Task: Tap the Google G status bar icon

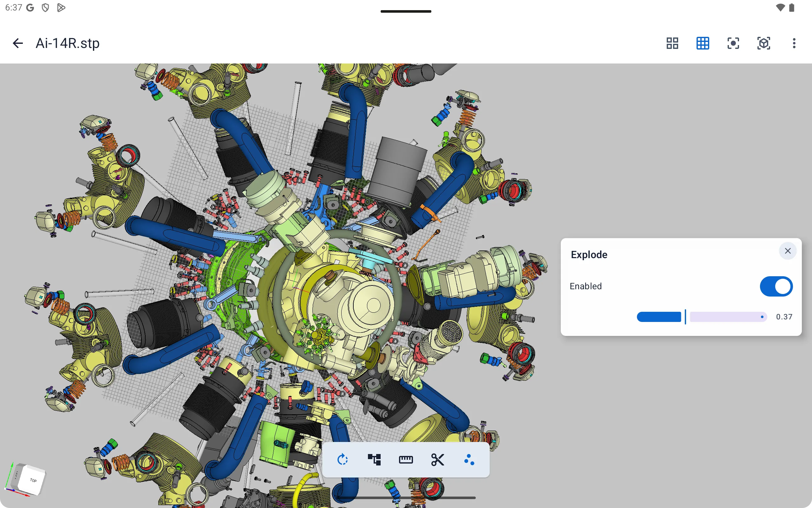Action: 30,8
